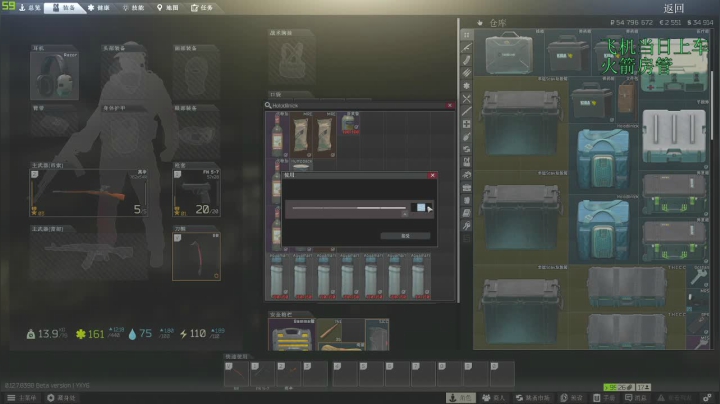Screen dimensions: 720x404
Task: Select the list lines filter icon at sidebar bottom
Action: [x=467, y=238]
